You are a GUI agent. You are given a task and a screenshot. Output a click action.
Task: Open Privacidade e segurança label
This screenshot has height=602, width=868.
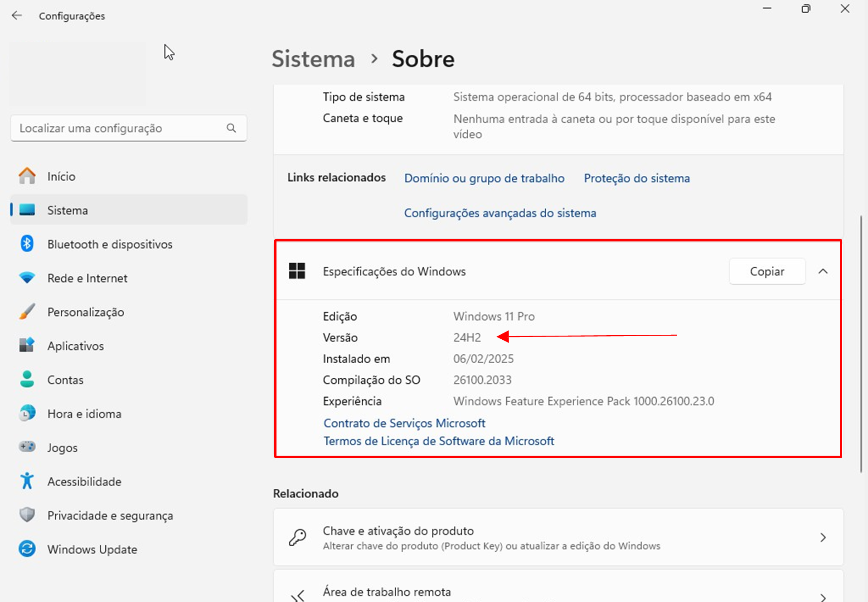[110, 515]
